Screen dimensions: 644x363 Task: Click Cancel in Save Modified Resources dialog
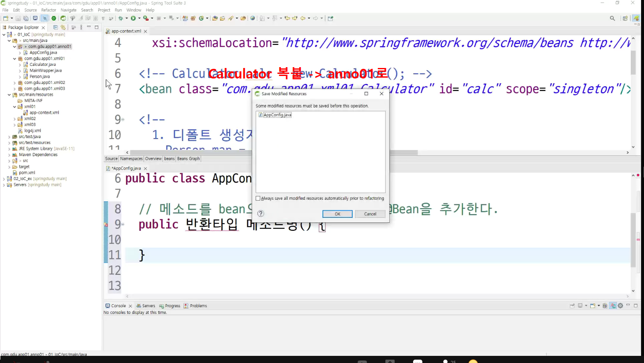pyautogui.click(x=370, y=214)
